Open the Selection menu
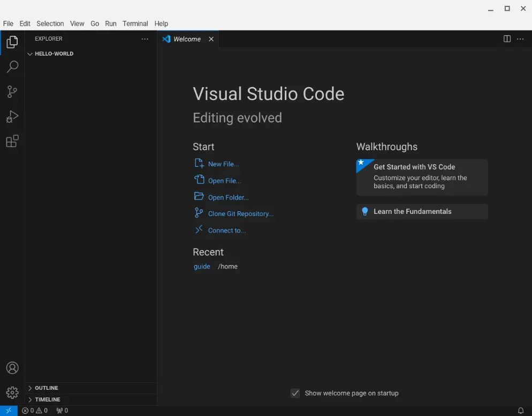The image size is (532, 416). coord(50,24)
